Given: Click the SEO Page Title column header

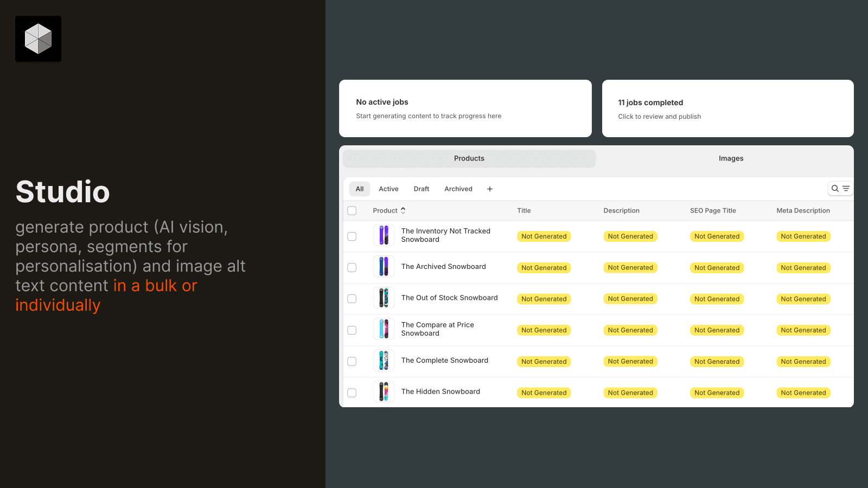Looking at the screenshot, I should [713, 210].
